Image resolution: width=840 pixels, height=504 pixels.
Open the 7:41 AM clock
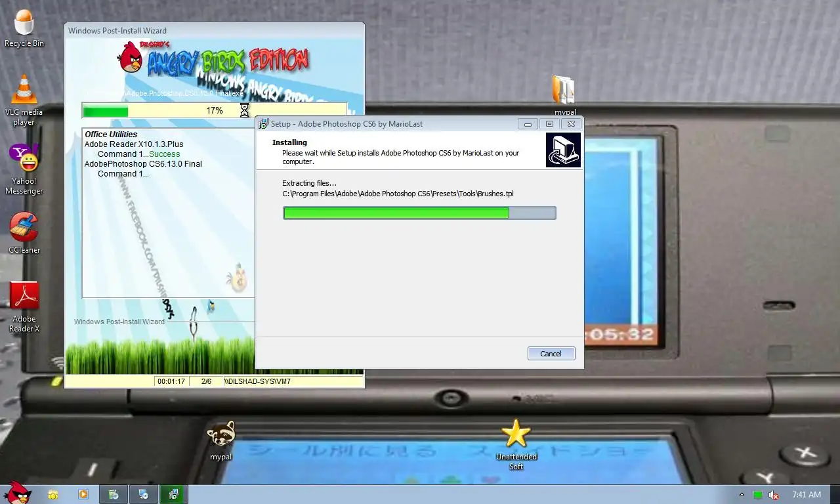[x=807, y=495]
